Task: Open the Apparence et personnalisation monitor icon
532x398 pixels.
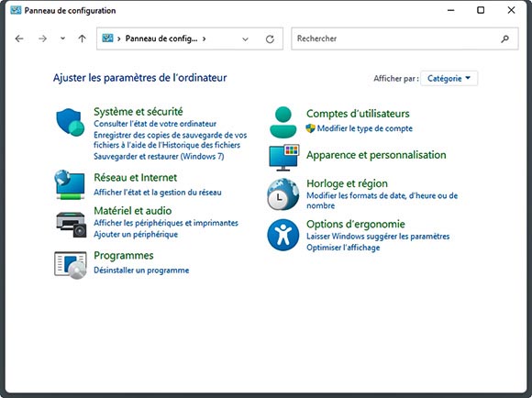Action: 284,158
